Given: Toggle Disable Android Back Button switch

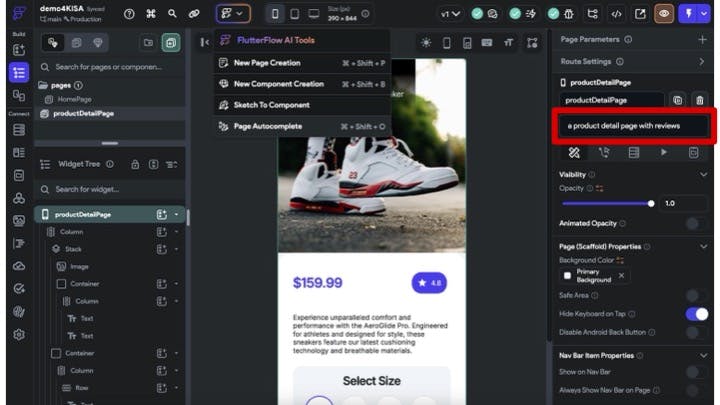Looking at the screenshot, I should coord(697,332).
